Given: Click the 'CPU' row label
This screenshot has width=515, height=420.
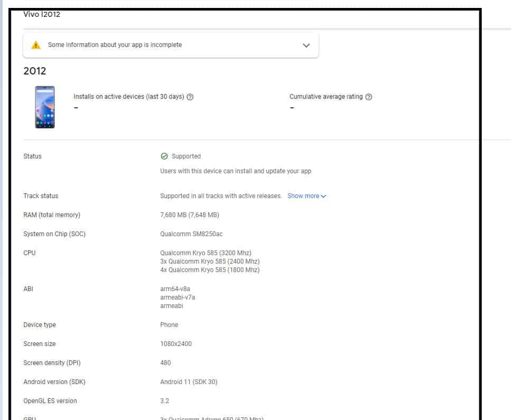Looking at the screenshot, I should tap(30, 254).
